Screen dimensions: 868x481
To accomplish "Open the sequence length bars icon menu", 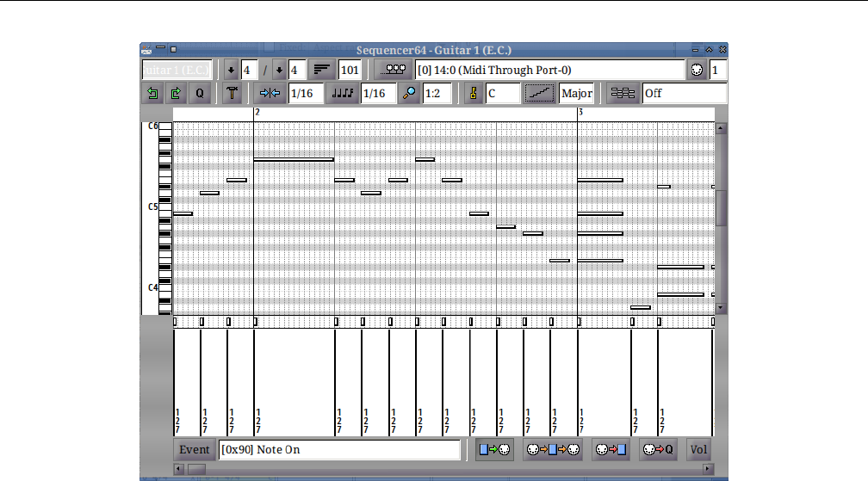I will pos(322,71).
